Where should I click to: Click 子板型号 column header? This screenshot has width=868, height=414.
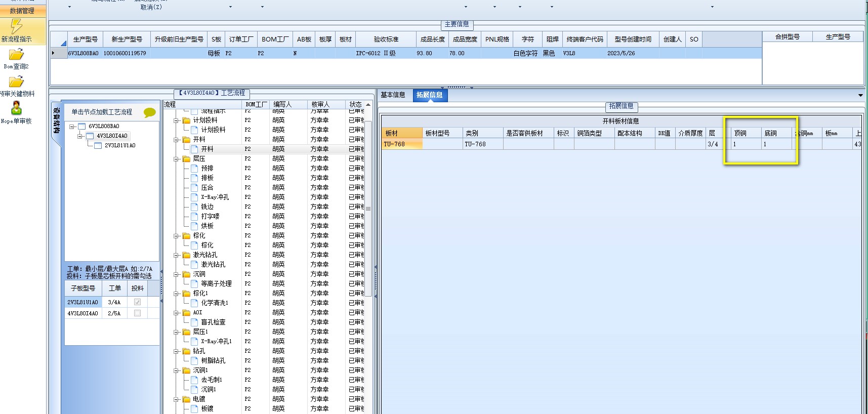(83, 288)
